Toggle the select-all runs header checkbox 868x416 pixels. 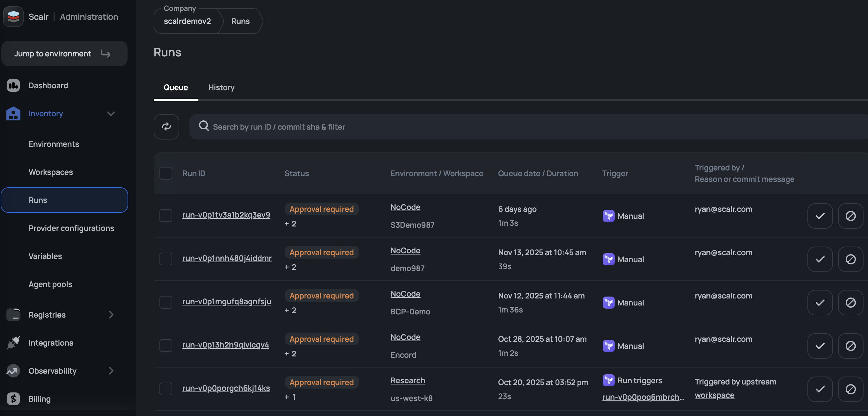click(x=166, y=173)
